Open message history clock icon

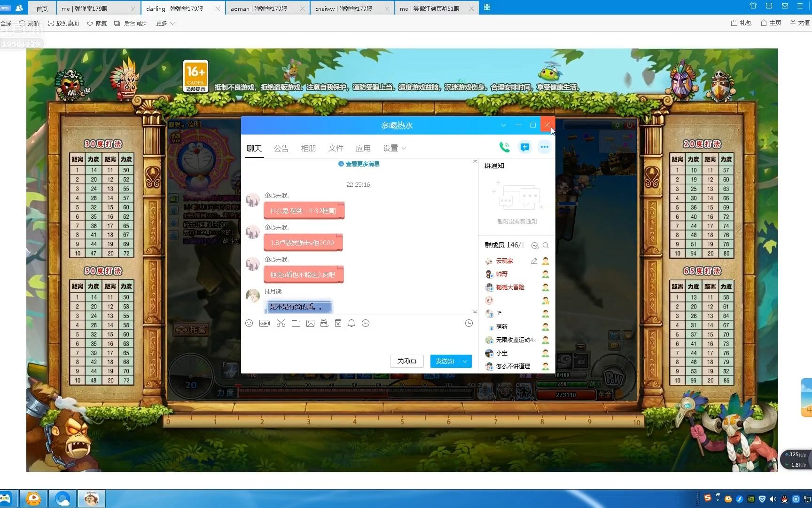click(468, 323)
